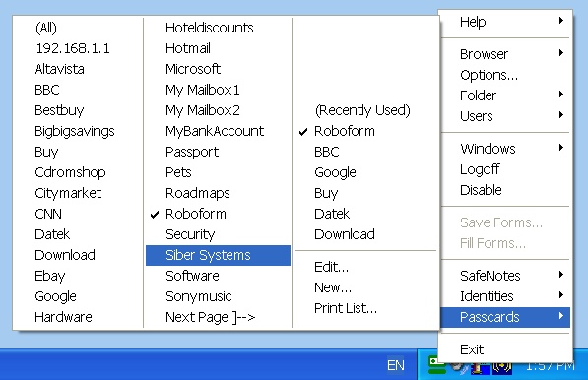Viewport: 588px width, 380px height.
Task: Expand the Browser submenu
Action: (x=505, y=54)
